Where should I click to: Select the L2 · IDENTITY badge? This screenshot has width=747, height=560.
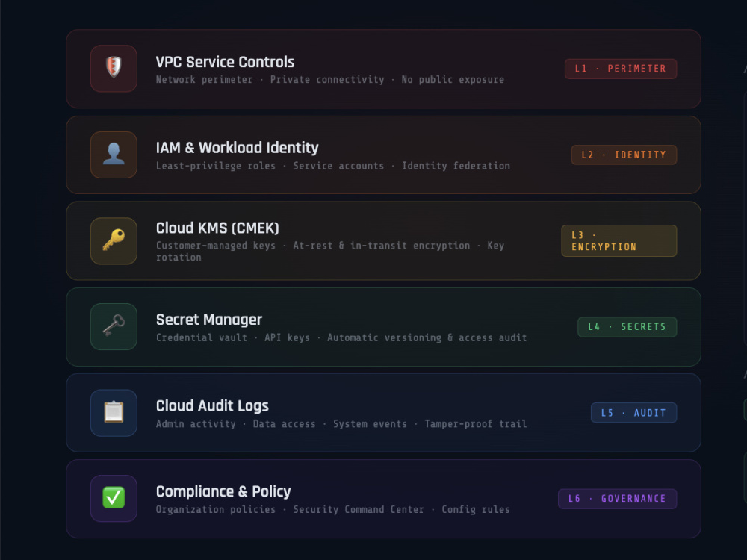(x=624, y=155)
